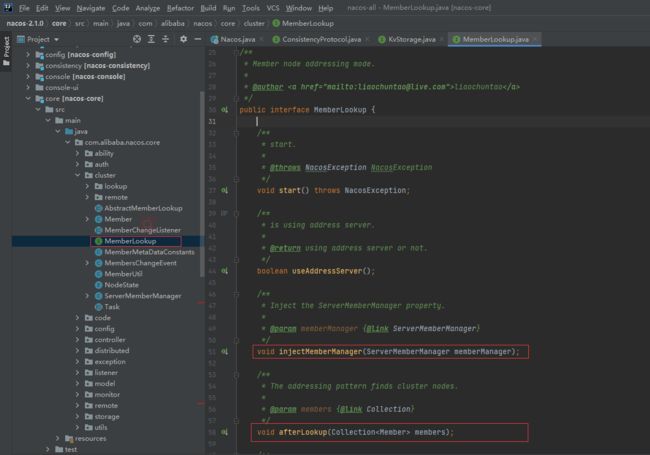
Task: Select the test folder
Action: coord(70,449)
